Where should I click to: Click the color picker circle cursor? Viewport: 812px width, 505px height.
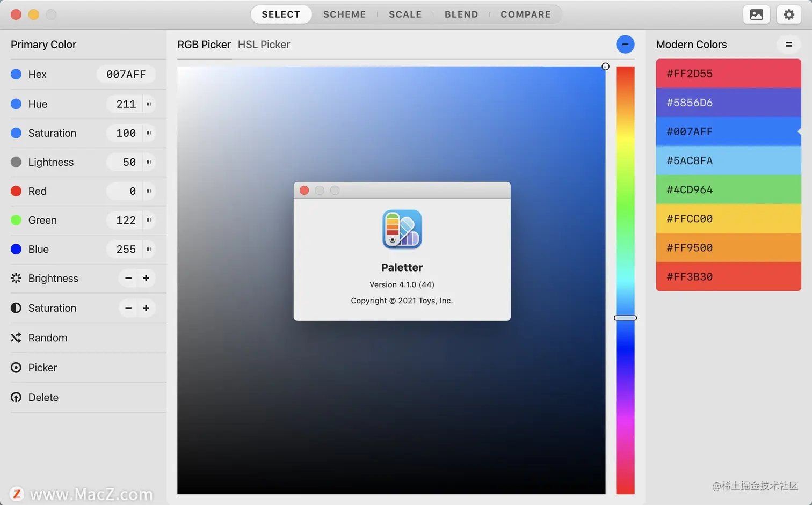[x=605, y=67]
